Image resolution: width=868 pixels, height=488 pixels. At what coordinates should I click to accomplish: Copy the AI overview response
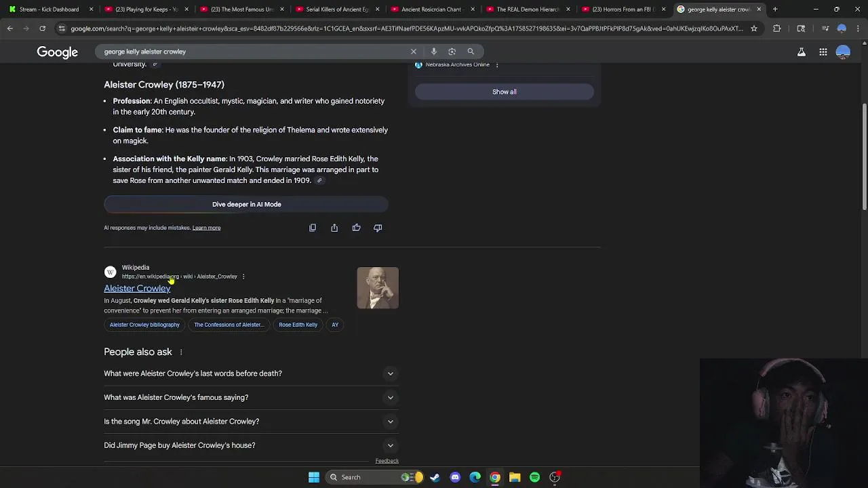point(313,228)
